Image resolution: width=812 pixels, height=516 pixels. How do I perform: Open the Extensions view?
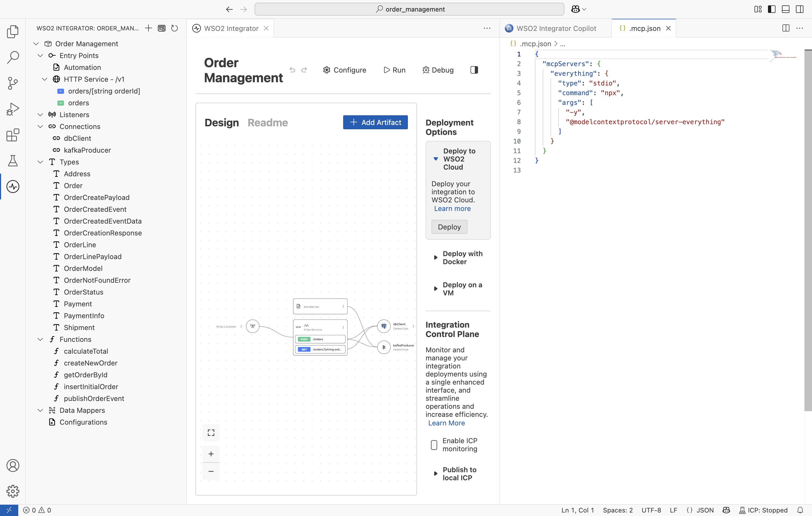(13, 135)
